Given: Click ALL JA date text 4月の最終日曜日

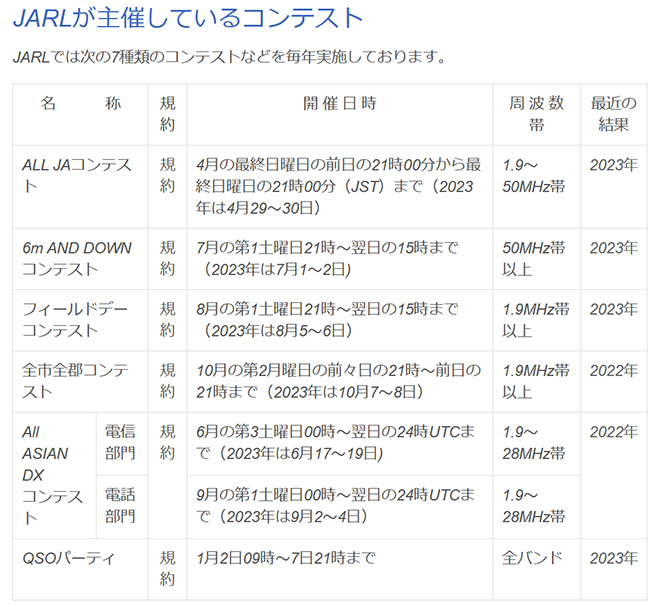Looking at the screenshot, I should [338, 186].
